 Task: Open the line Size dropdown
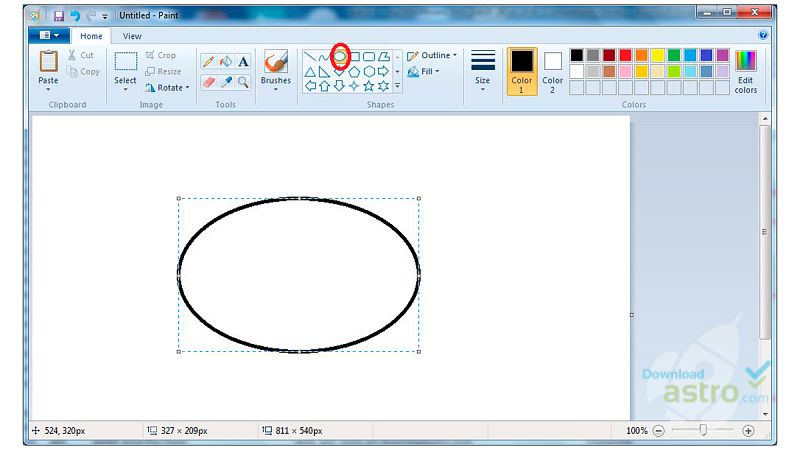coord(483,70)
